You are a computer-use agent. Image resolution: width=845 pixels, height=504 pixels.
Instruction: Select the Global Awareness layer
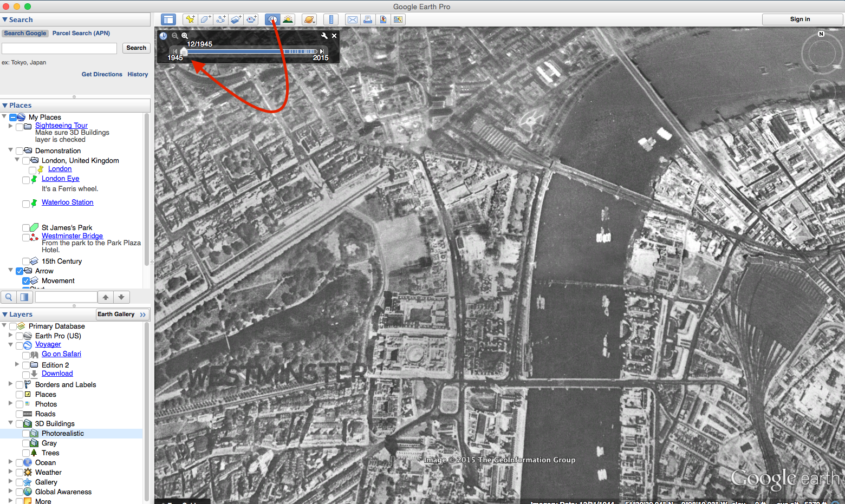pyautogui.click(x=63, y=492)
